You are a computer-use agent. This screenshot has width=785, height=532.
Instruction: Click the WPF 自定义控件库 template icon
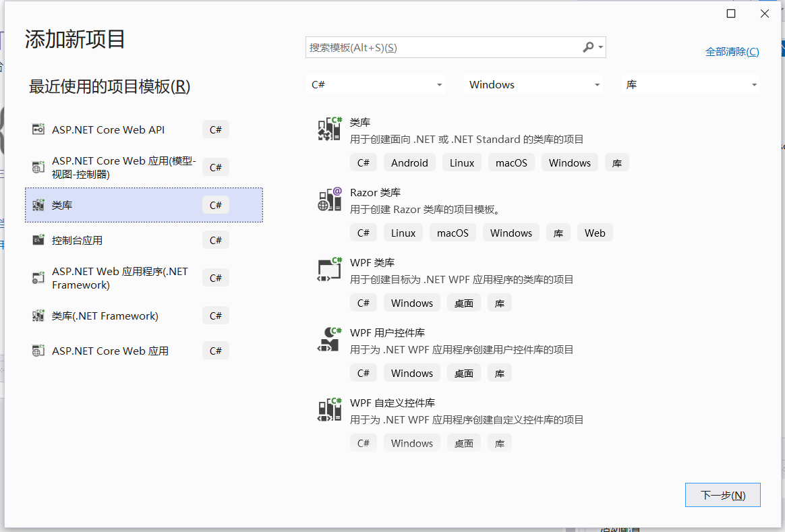(329, 409)
